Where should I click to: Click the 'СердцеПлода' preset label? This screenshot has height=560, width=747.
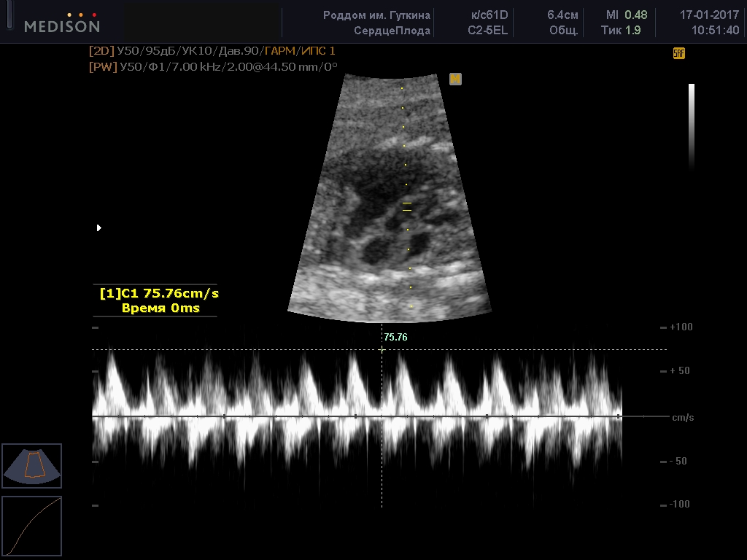[392, 31]
